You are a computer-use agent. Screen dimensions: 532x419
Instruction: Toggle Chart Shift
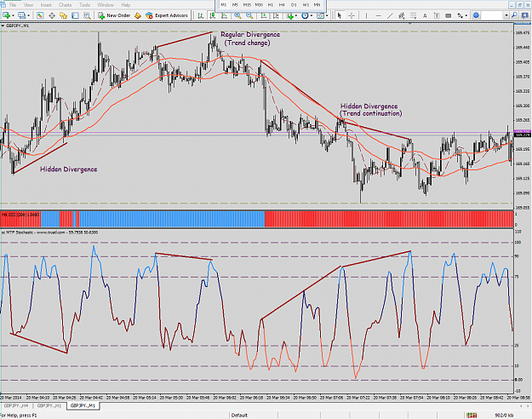tap(276, 15)
